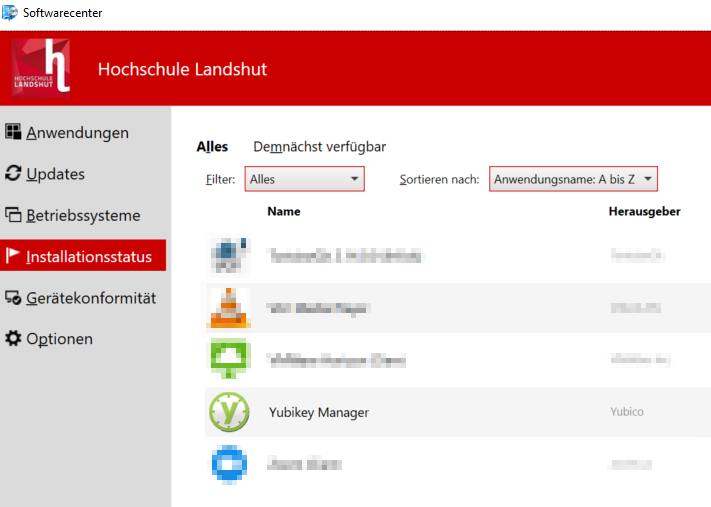
Task: Click the Softwarecenter title bar icon
Action: pyautogui.click(x=10, y=13)
